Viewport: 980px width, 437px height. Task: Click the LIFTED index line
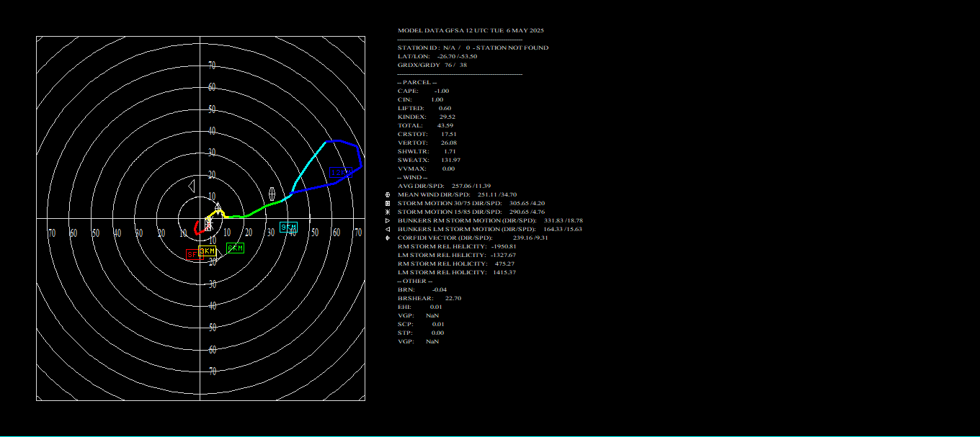click(424, 108)
